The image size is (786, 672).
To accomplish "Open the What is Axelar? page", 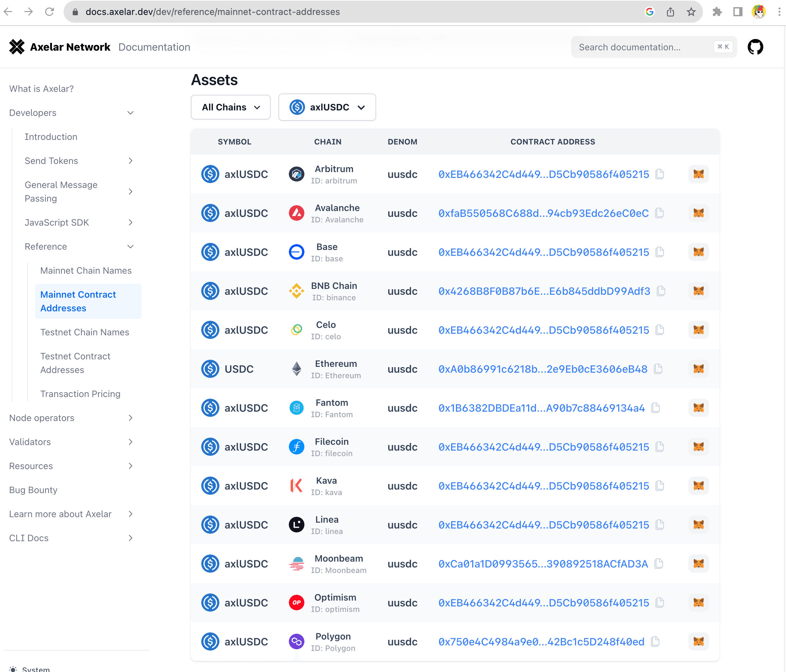I will pos(41,89).
